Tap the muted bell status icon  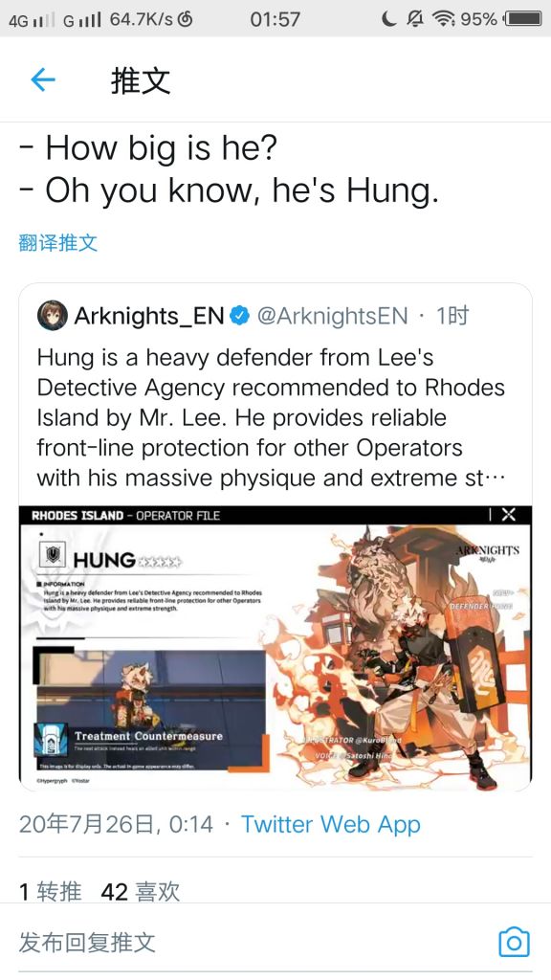click(415, 19)
